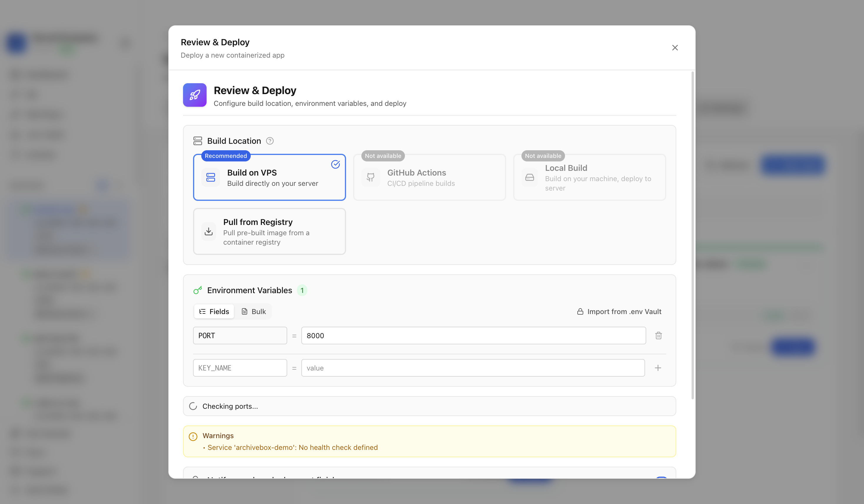Click the Local Build hard drive icon
Screen dimensions: 864x504
530,177
